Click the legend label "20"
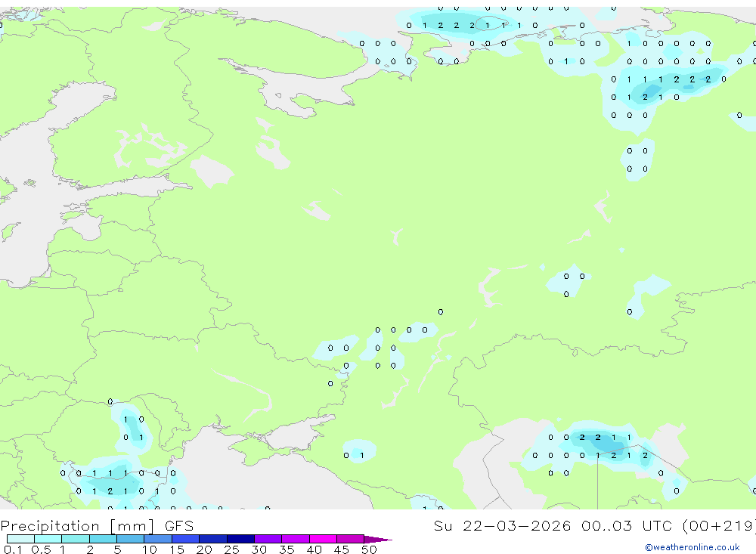Screen dimensions: 756x554 click(204, 549)
